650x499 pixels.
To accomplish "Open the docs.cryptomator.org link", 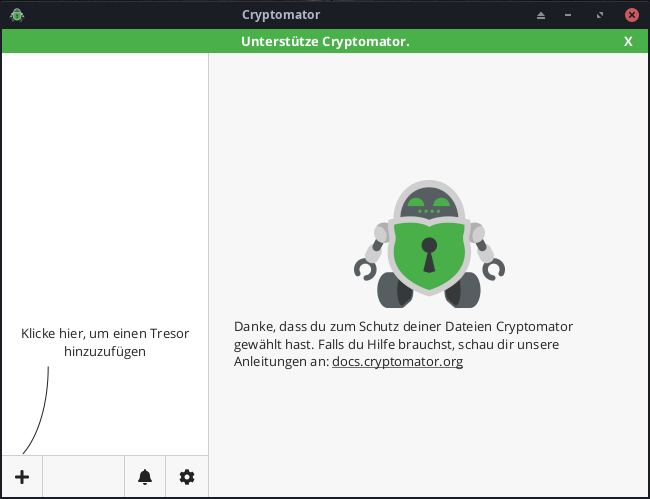I will (397, 361).
